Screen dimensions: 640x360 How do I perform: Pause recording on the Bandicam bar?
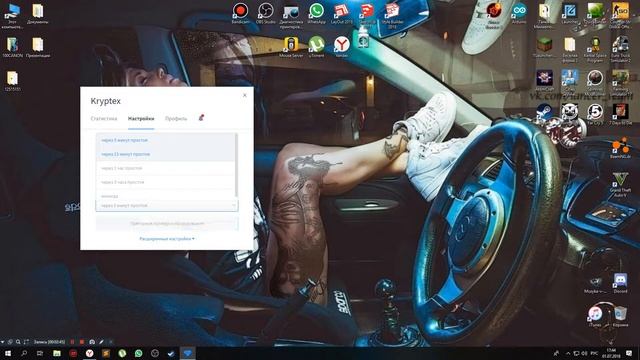(x=73, y=342)
